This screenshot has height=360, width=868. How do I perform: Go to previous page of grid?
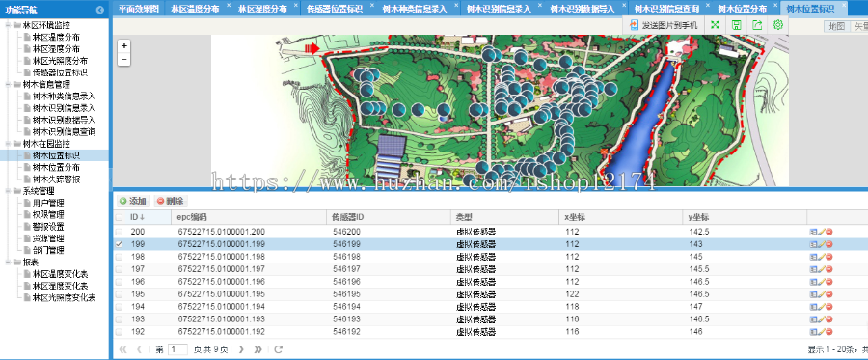click(140, 349)
